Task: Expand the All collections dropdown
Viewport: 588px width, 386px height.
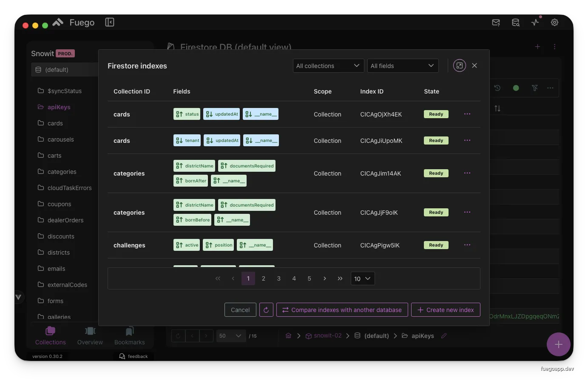Action: (x=328, y=66)
